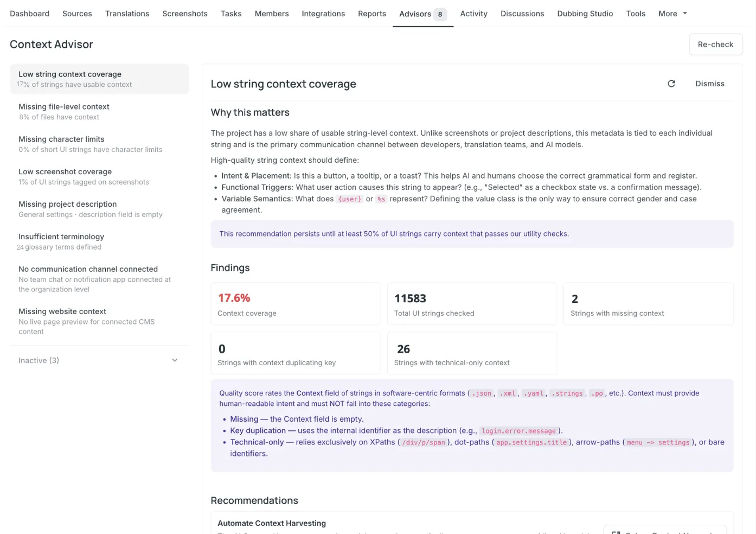Click the Intent & Placement bullet

point(459,176)
